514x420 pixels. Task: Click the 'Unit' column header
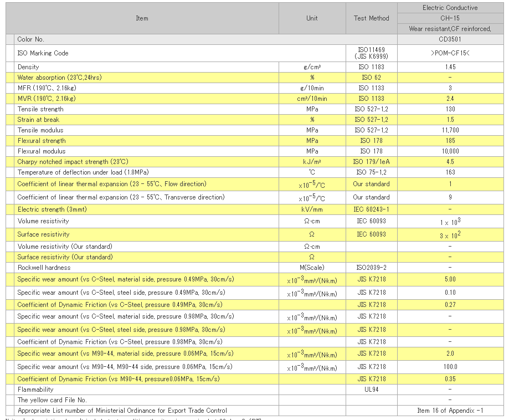312,18
